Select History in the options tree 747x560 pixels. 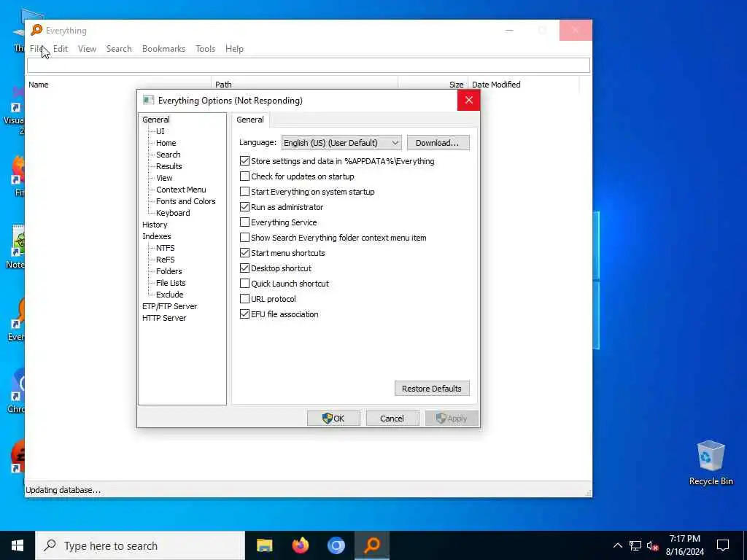click(x=155, y=225)
